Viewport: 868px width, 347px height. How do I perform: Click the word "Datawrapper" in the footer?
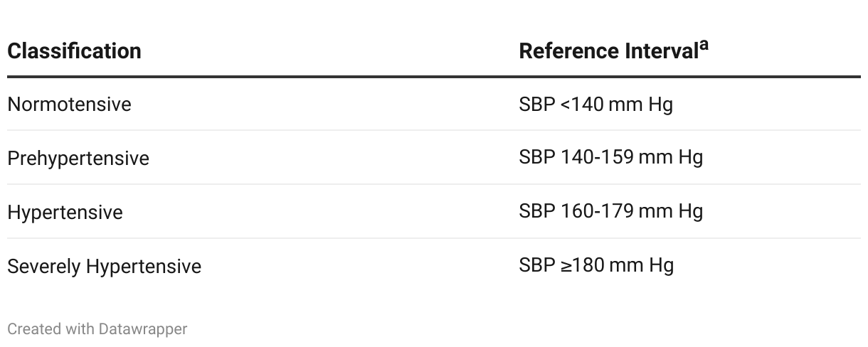click(x=143, y=329)
